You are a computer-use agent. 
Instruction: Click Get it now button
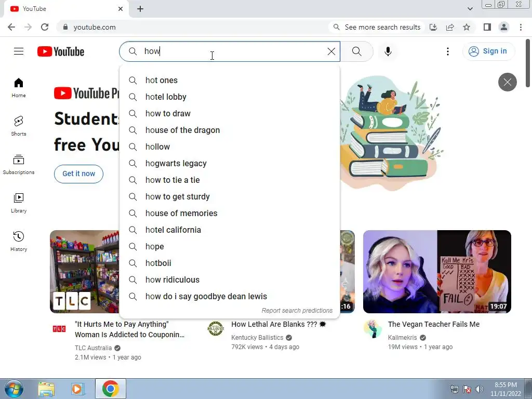pos(79,174)
